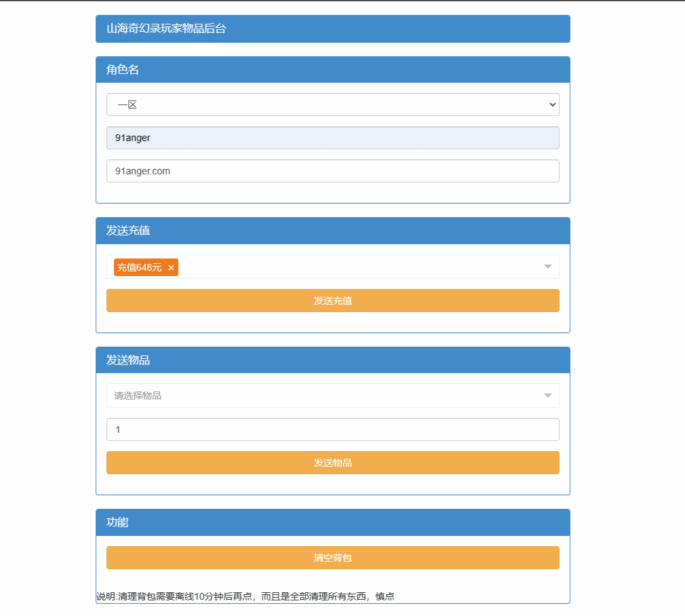Viewport: 685px width, 616px height.
Task: Click the 发送物品 button
Action: 332,462
